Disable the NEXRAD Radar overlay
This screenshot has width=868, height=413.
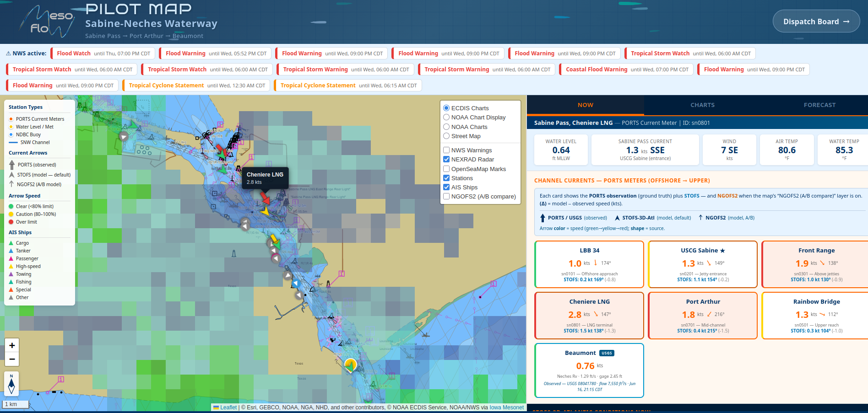[446, 159]
